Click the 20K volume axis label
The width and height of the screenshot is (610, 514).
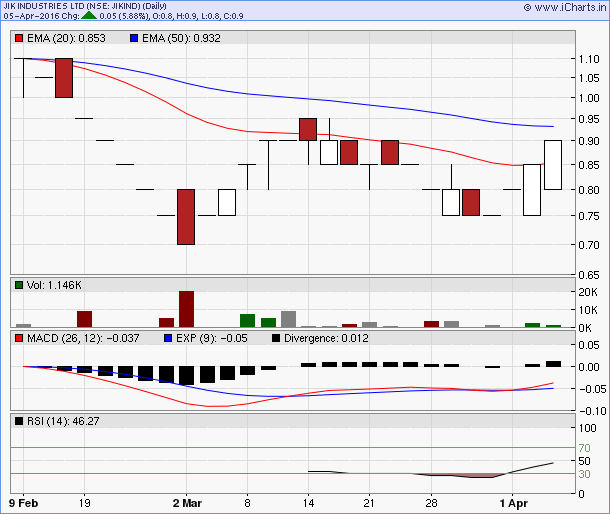pos(588,292)
